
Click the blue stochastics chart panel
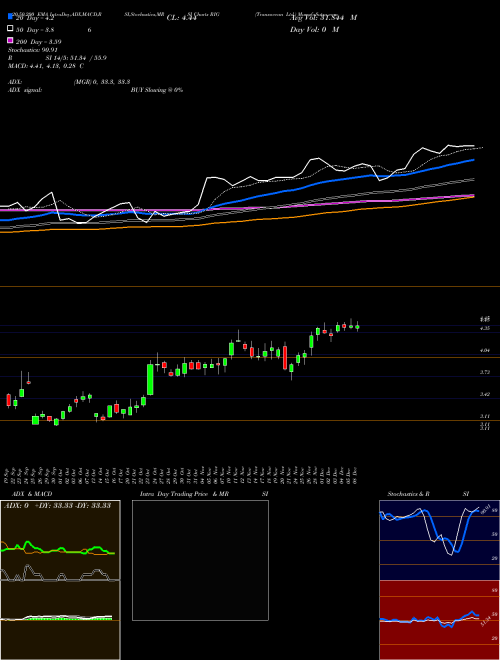439,540
